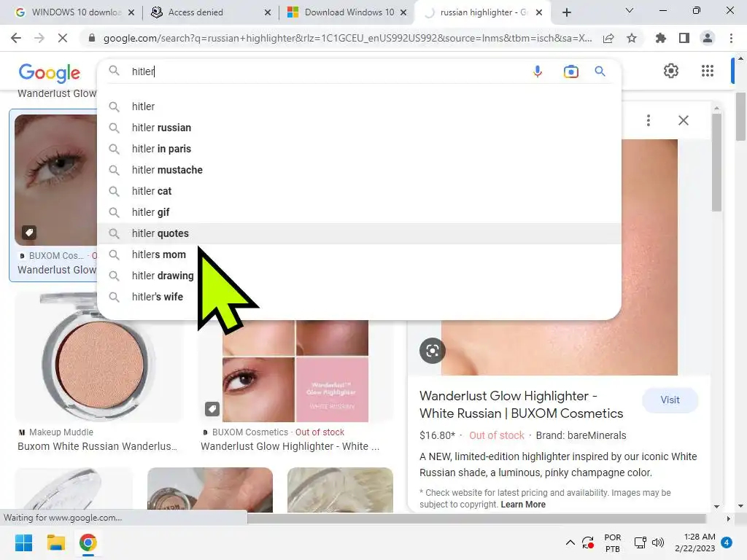The image size is (747, 560).
Task: Open Wanderlust Glow Highlighter title link
Action: (x=521, y=405)
